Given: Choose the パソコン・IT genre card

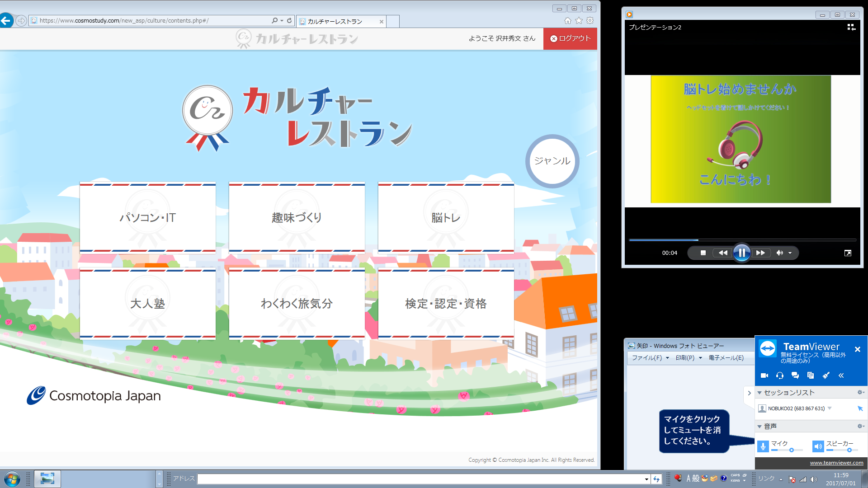Looking at the screenshot, I should 148,217.
